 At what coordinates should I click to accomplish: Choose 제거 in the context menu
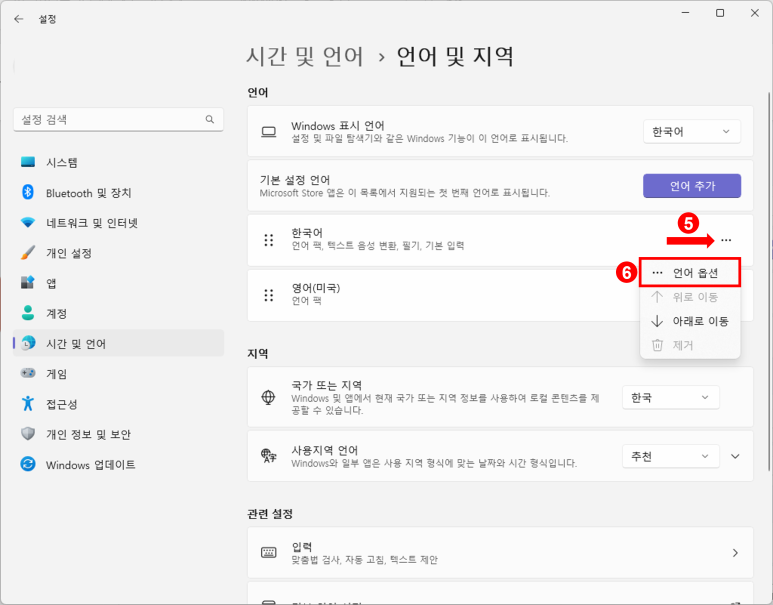(x=690, y=345)
